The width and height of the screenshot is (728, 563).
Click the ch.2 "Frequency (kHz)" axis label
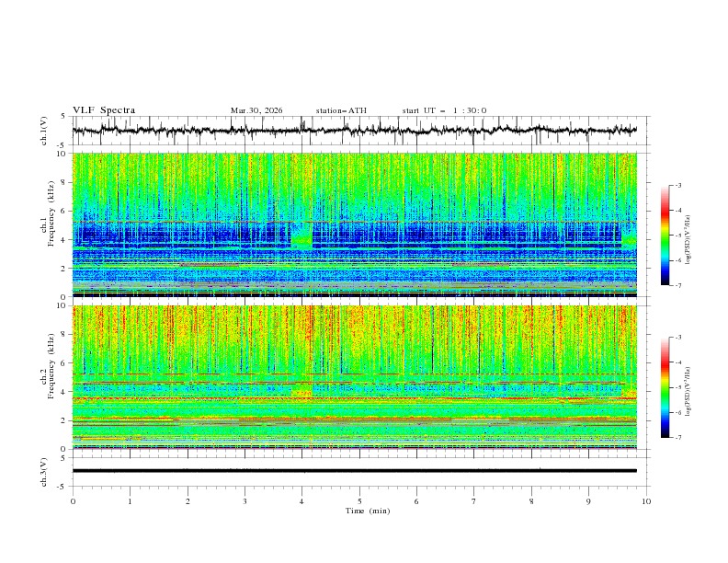[51, 366]
